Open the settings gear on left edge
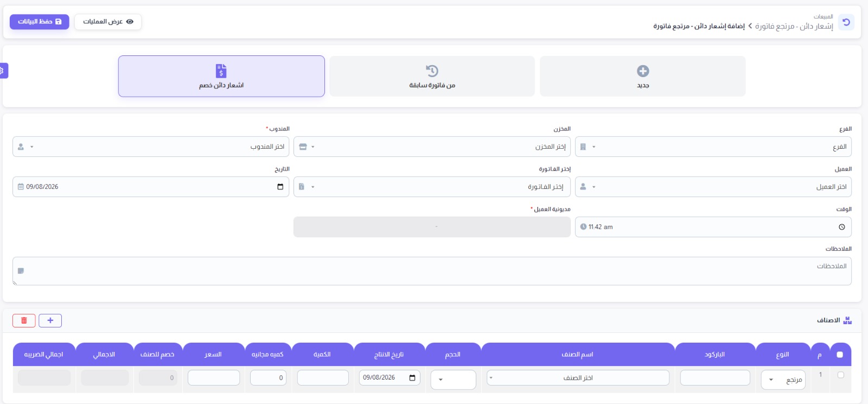 (3, 71)
